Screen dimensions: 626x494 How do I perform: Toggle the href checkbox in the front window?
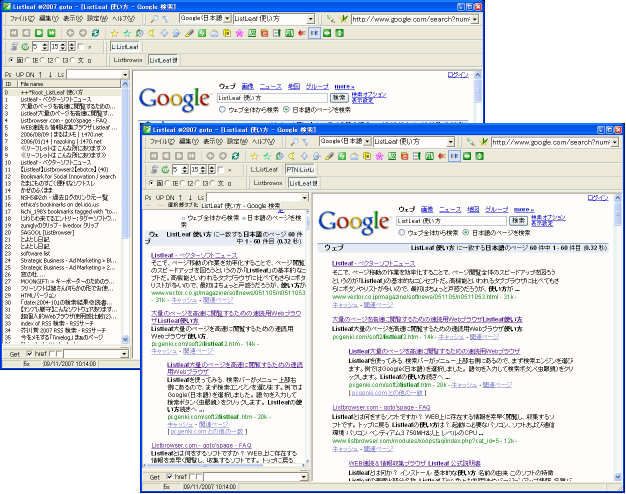(169, 477)
